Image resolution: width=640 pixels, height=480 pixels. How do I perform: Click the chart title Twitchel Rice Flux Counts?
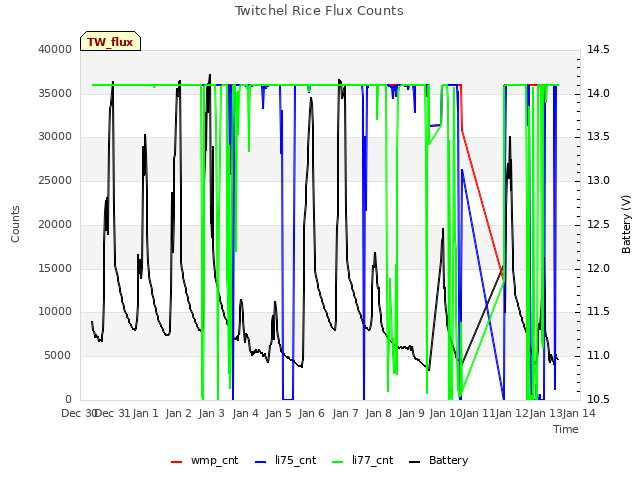[319, 11]
